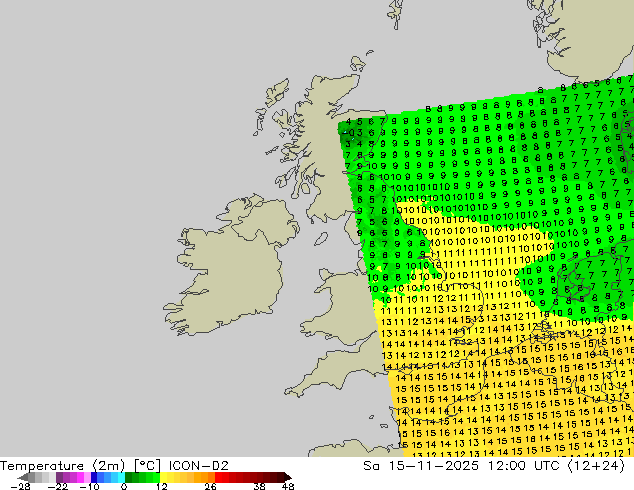Pick the bright red swatch on the color scale
The width and height of the screenshot is (634, 490).
pyautogui.click(x=218, y=477)
